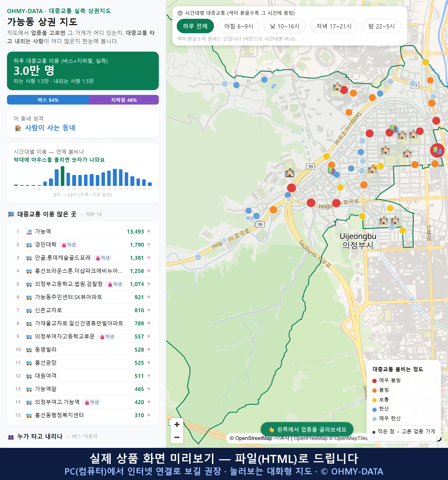The image size is (448, 480).
Task: Click the 왼쪽에서 업종을 골라보세요 hint button
Action: 307,429
